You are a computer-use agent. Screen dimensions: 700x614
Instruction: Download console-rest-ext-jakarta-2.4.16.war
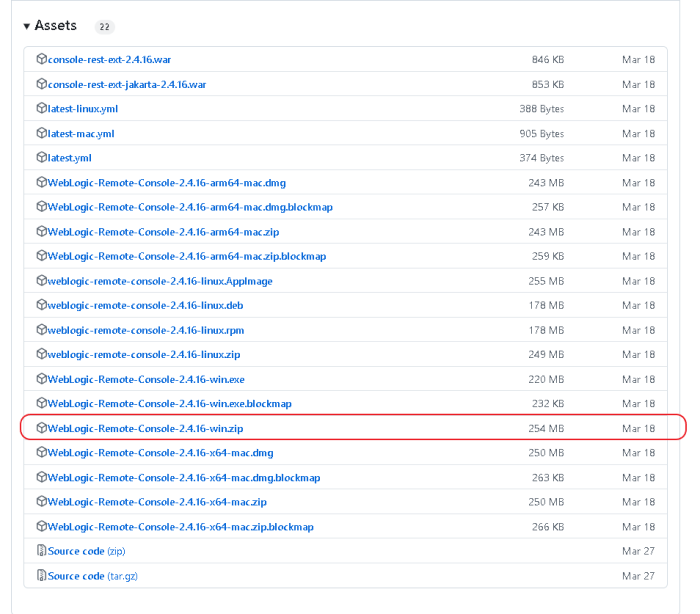[x=127, y=85]
